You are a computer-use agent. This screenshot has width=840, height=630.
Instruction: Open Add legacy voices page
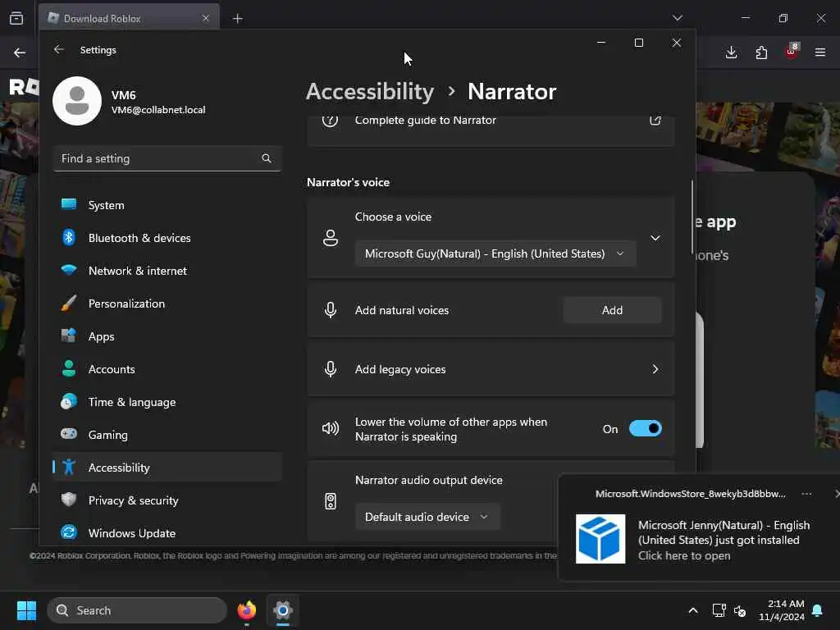tap(491, 369)
